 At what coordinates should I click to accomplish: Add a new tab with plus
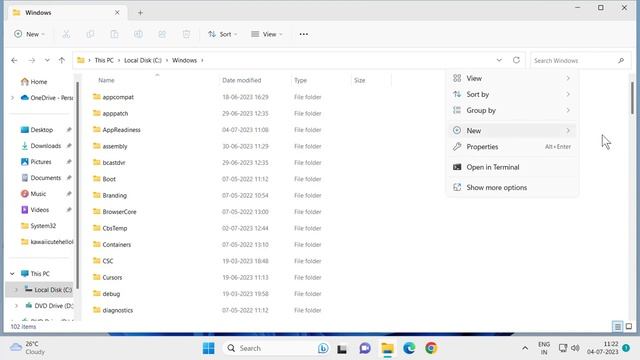[x=140, y=13]
